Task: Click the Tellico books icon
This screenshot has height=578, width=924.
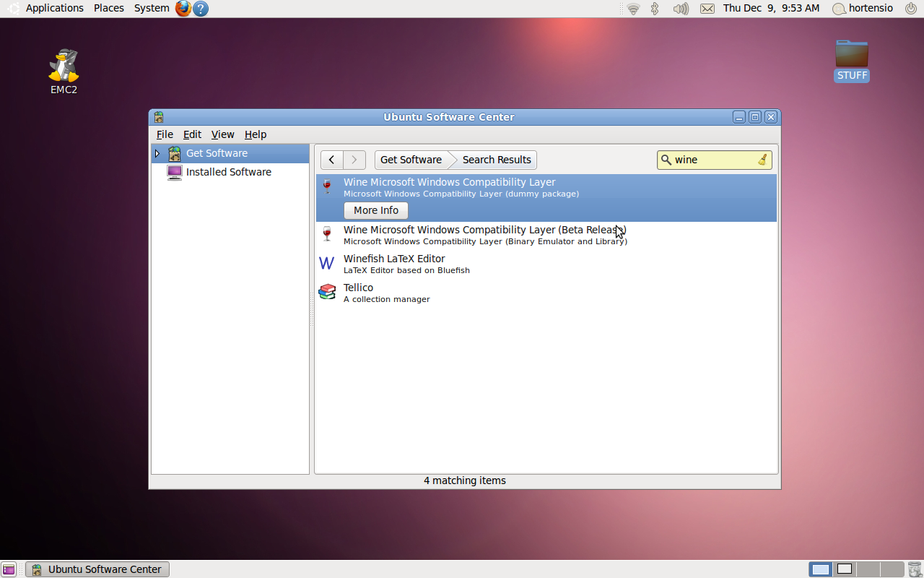Action: 327,292
